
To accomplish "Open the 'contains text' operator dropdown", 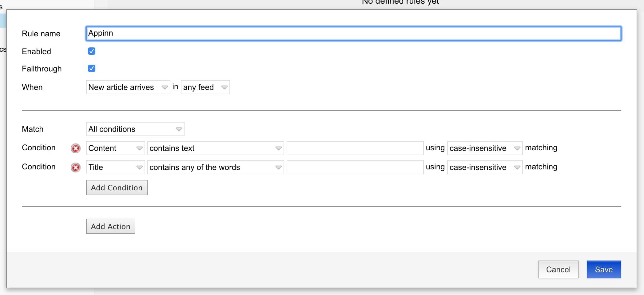I will coord(216,148).
